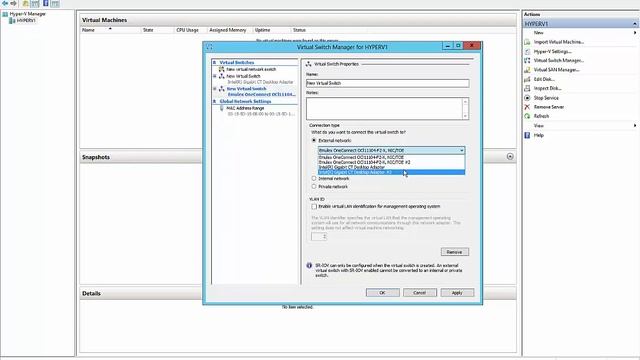Select the Internal network radio button
This screenshot has width=640, height=360.
314,178
